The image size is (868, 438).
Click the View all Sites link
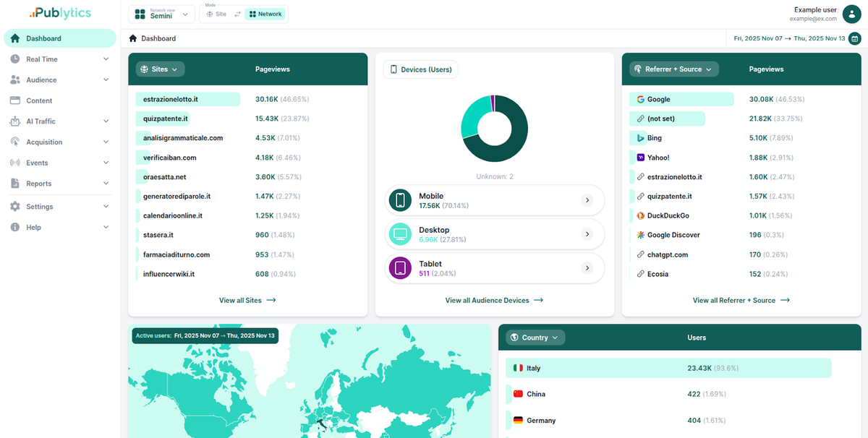pyautogui.click(x=247, y=300)
